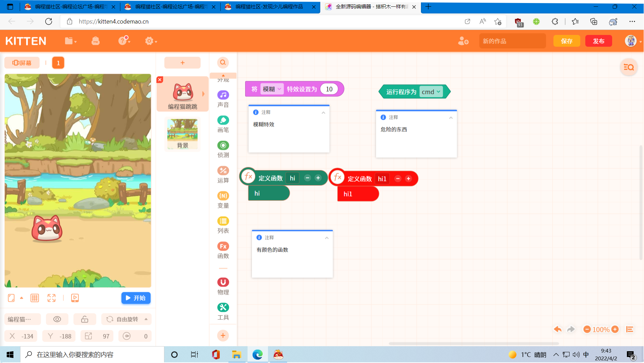Open the Windows Start menu

point(10,355)
